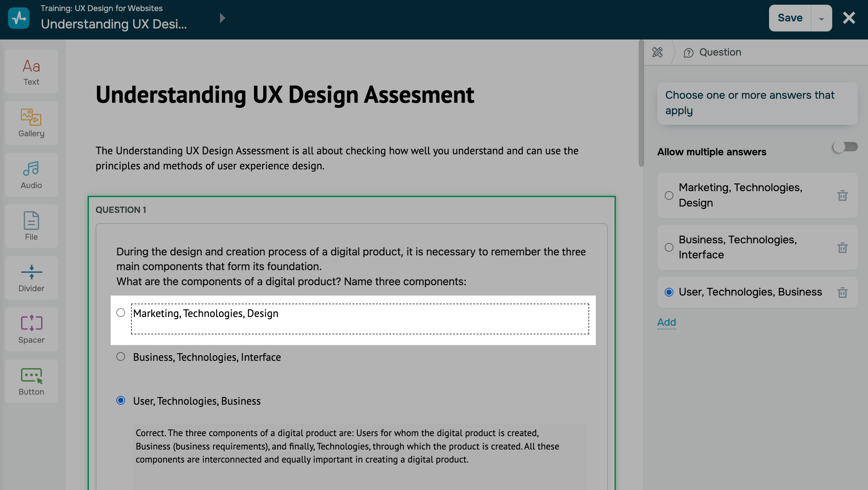Edit 'Choose one or more answers' field
This screenshot has width=868, height=490.
point(757,103)
